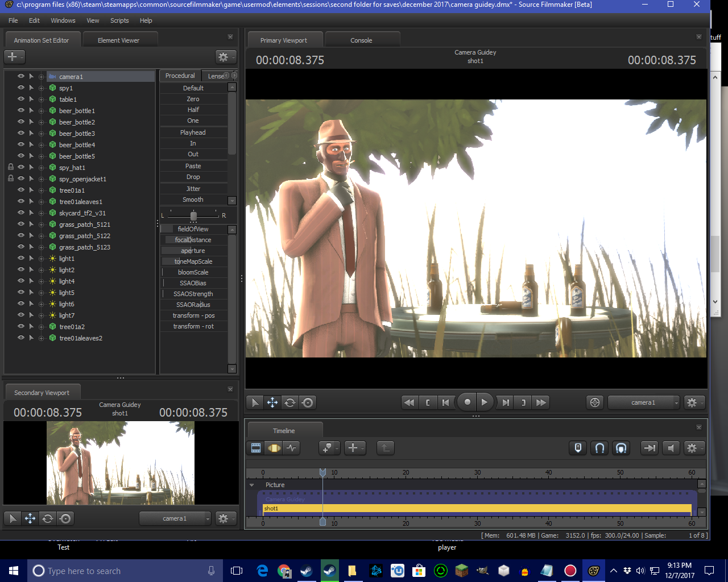This screenshot has height=582, width=728.
Task: Jump to first frame with double-arrow rewind
Action: point(409,402)
